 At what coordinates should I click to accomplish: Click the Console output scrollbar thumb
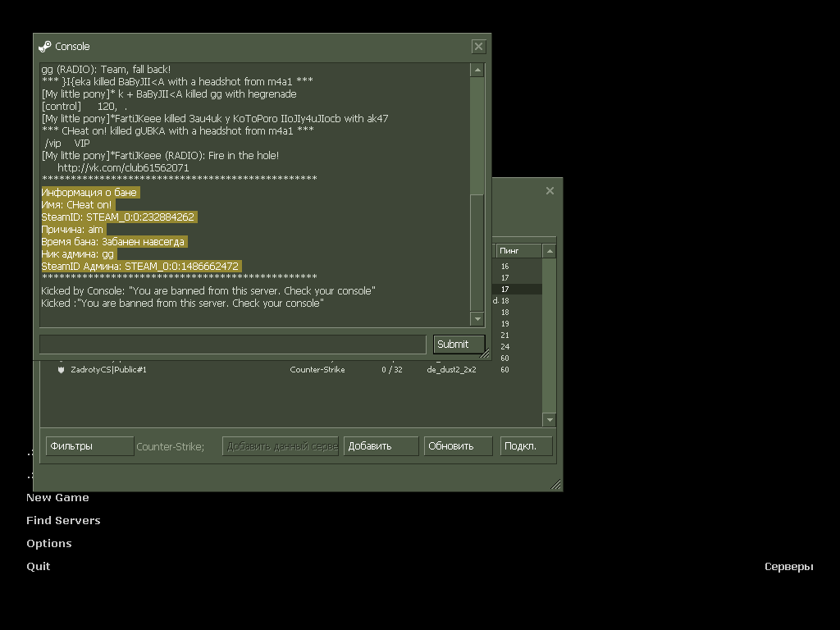tap(477, 252)
